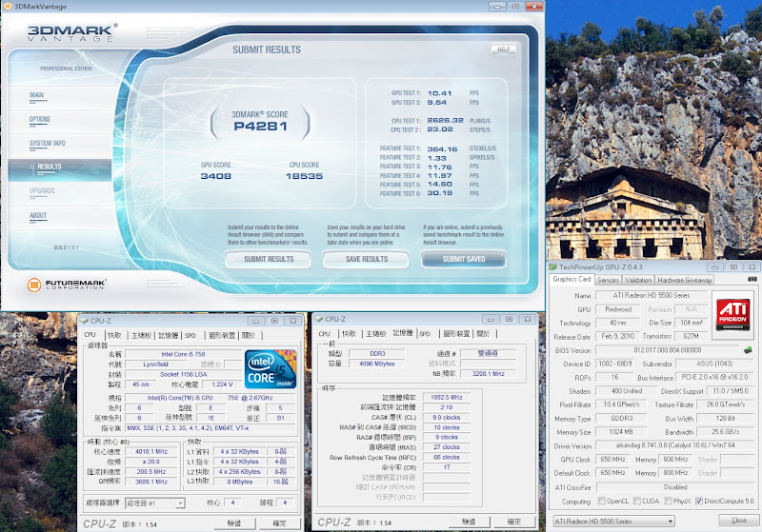Click the GPU-Z title bar app icon

[553, 267]
